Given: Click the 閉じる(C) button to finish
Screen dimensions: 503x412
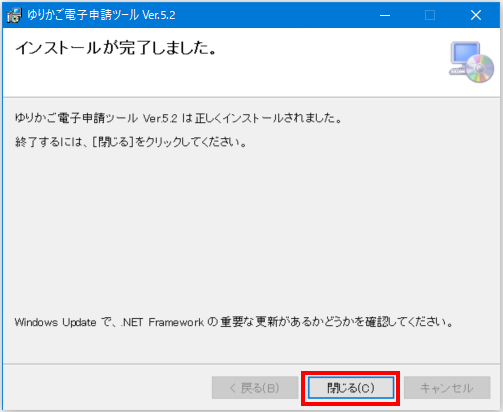Looking at the screenshot, I should pyautogui.click(x=351, y=388).
